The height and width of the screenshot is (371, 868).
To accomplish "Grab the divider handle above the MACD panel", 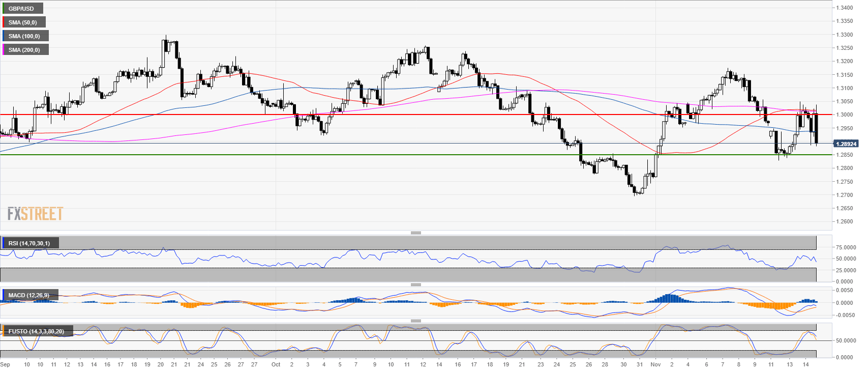I will click(416, 284).
